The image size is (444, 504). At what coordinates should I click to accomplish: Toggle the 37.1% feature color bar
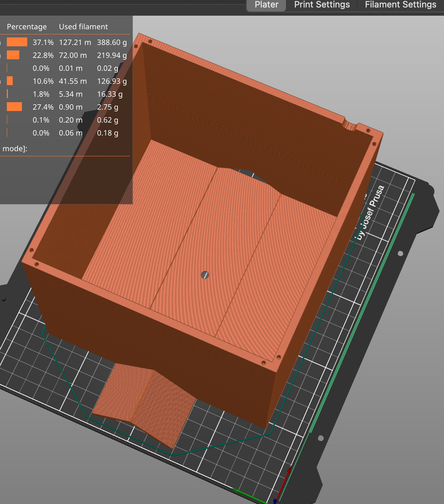pyautogui.click(x=17, y=42)
